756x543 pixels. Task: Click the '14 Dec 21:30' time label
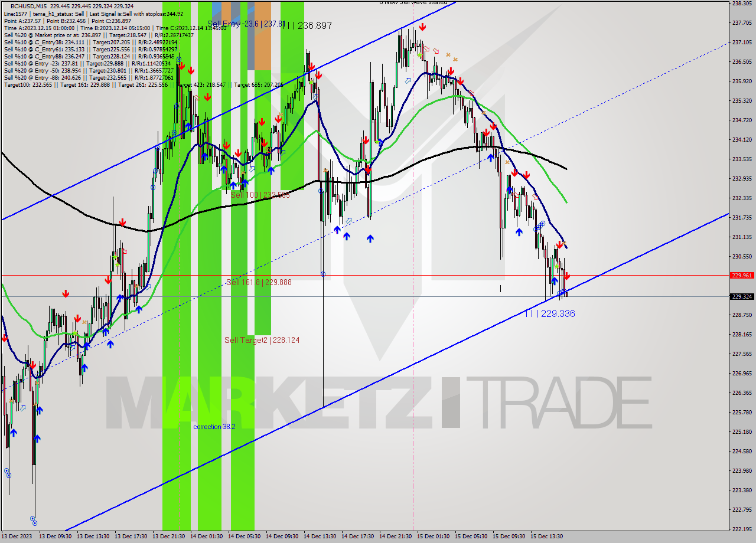(395, 537)
